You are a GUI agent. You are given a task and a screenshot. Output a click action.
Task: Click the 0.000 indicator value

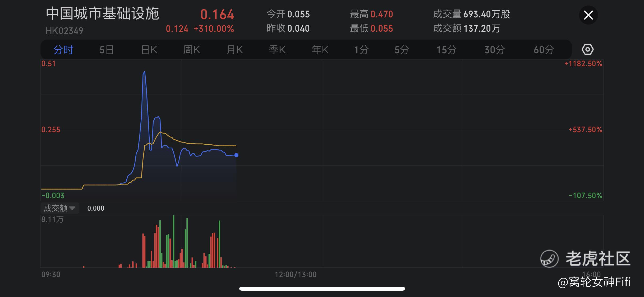point(96,208)
